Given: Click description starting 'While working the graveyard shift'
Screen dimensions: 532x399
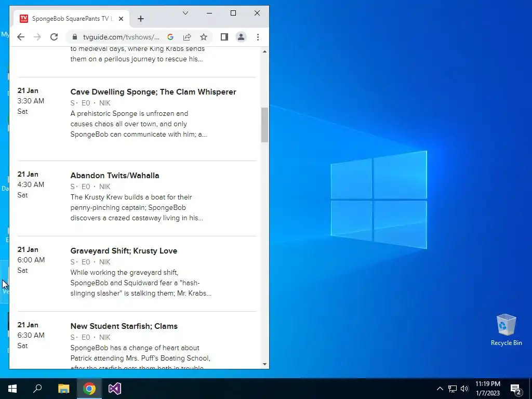Looking at the screenshot, I should [141, 283].
